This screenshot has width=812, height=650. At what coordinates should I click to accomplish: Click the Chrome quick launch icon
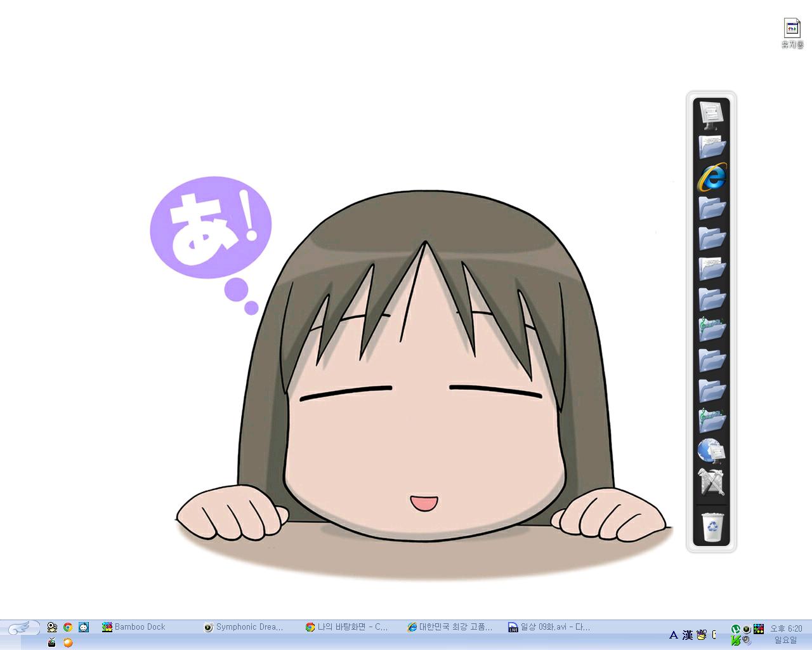68,627
